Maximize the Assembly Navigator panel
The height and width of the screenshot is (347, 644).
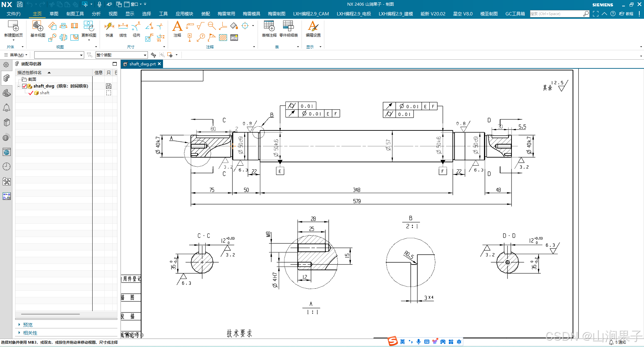(115, 64)
